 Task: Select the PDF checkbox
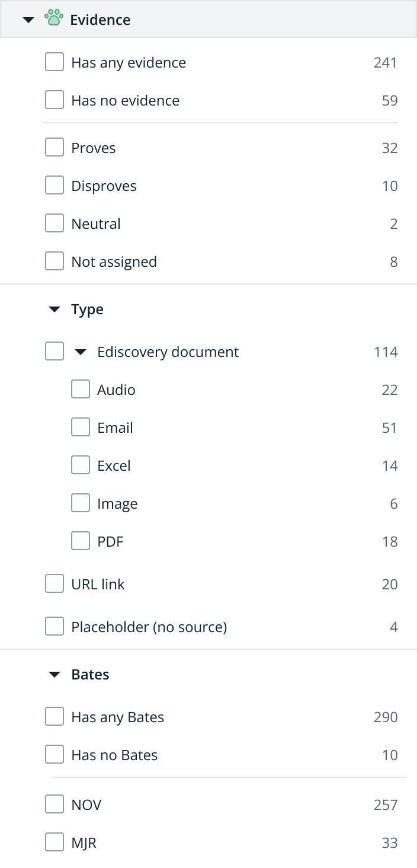pos(81,541)
